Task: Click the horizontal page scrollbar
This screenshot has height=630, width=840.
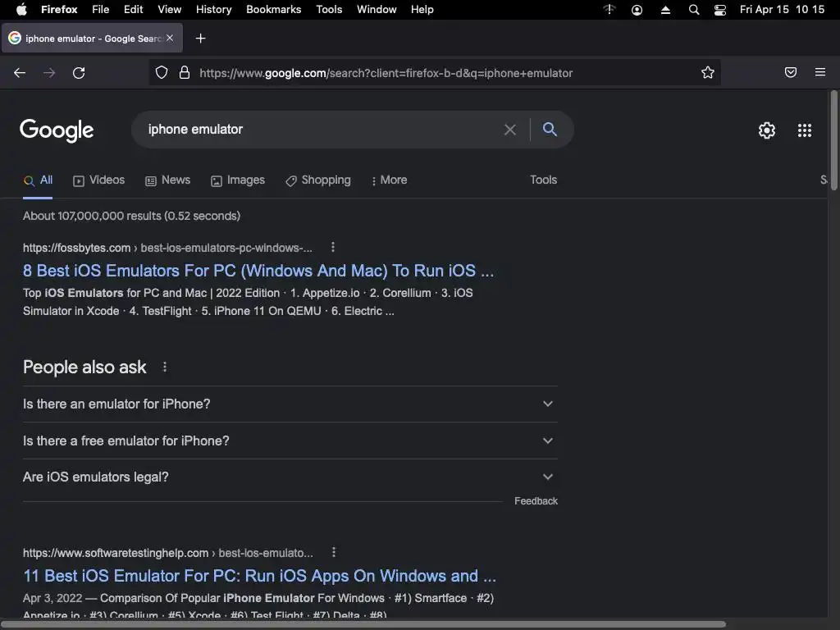Action: click(363, 624)
